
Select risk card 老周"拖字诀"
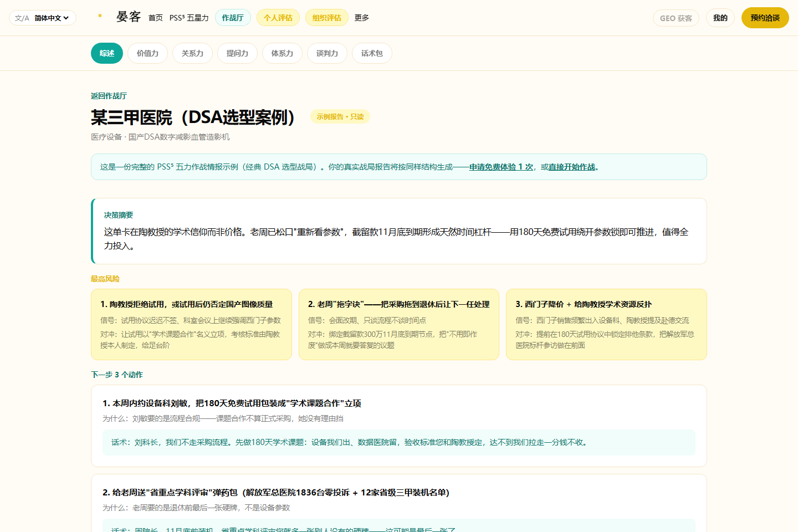[399, 324]
